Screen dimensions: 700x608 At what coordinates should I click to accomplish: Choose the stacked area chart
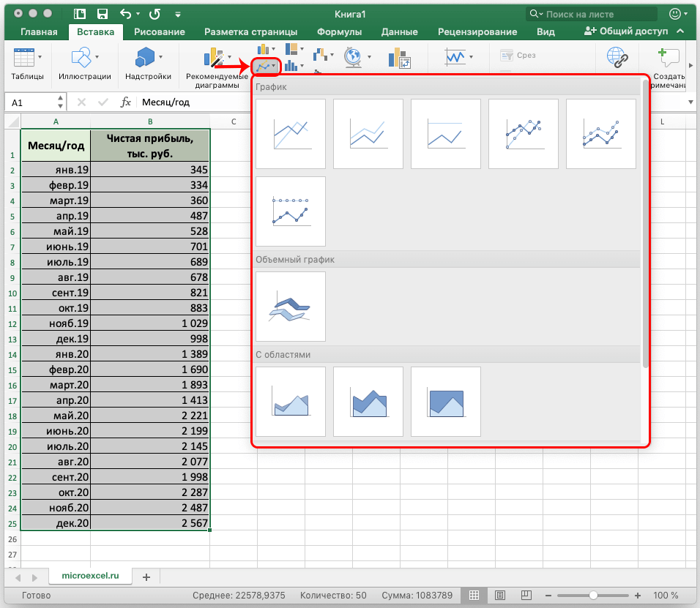(x=368, y=402)
